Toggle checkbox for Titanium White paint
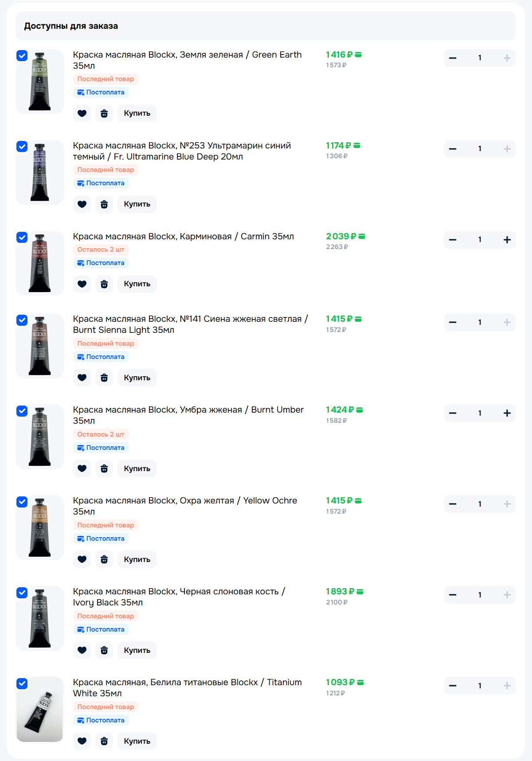This screenshot has width=532, height=761. click(22, 683)
